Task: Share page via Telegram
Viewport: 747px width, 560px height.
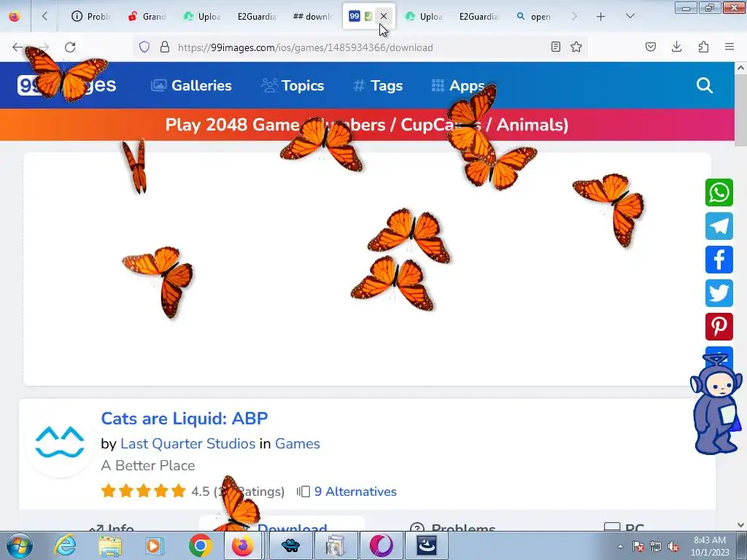Action: 719,226
